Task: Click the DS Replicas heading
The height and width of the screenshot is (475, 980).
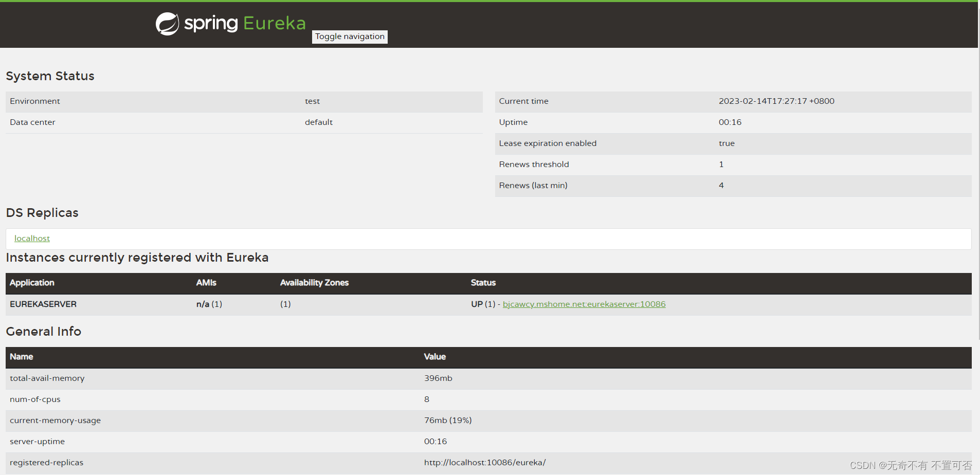Action: pos(42,213)
